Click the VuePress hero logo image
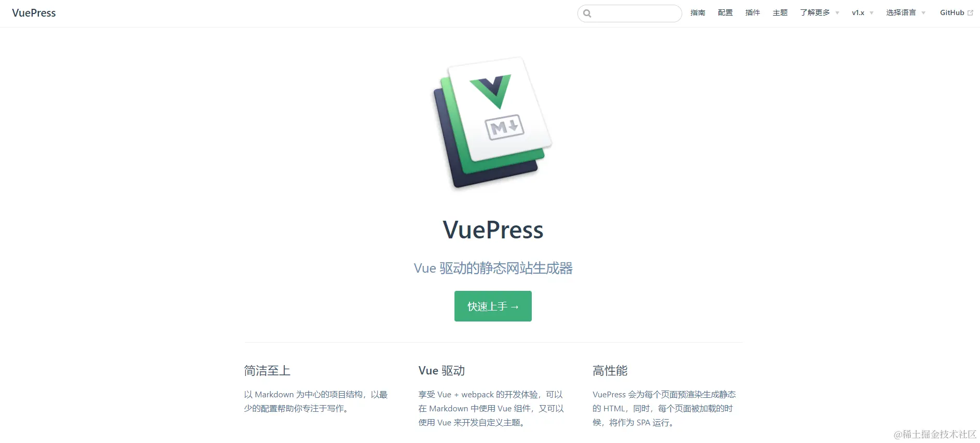 pos(493,124)
